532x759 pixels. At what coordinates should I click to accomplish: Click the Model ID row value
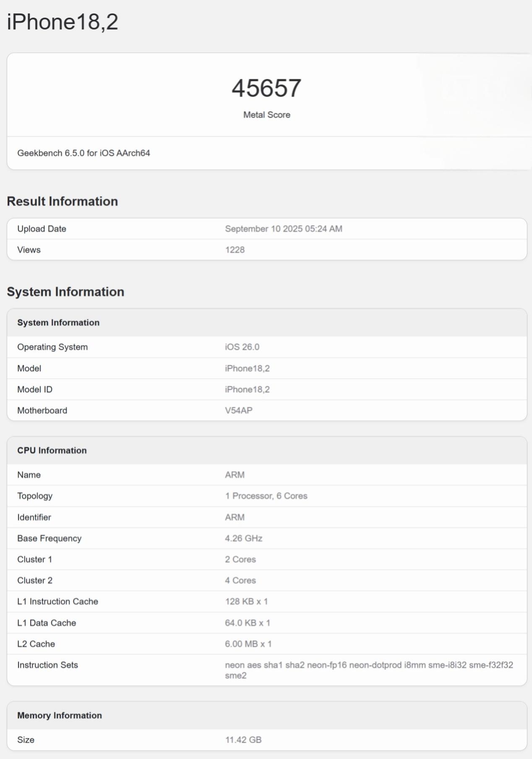(247, 390)
